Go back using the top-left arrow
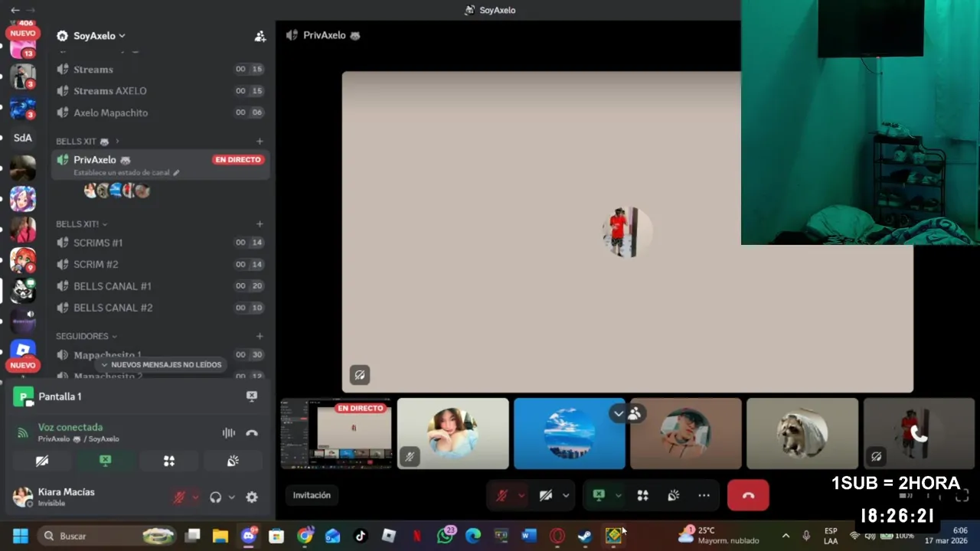The image size is (980, 551). tap(15, 10)
